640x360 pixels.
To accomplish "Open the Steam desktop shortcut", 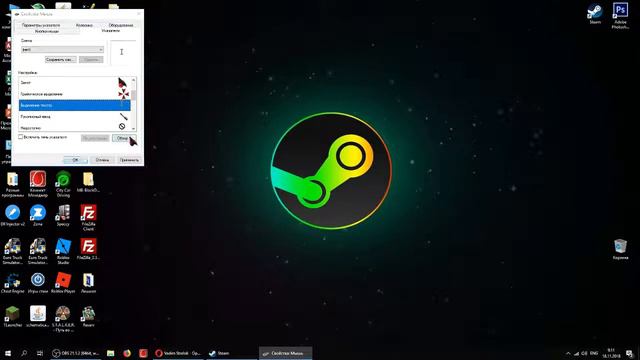I will point(595,14).
